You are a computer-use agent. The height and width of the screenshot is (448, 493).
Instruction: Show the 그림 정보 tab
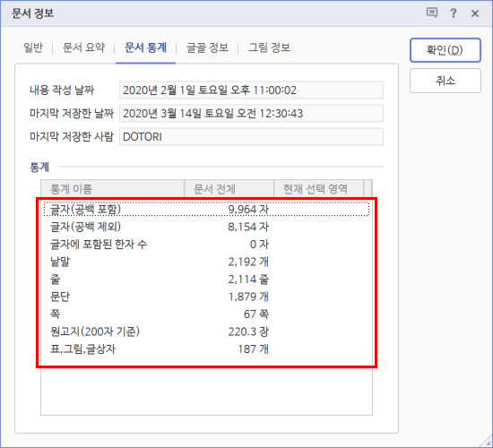269,47
